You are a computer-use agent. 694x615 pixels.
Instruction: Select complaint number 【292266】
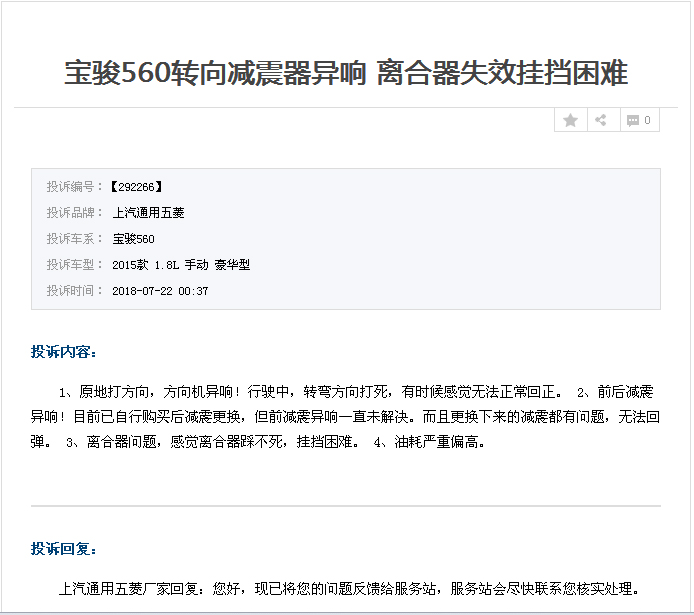pyautogui.click(x=136, y=187)
